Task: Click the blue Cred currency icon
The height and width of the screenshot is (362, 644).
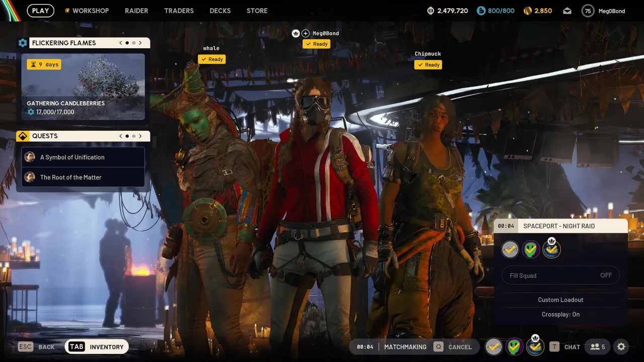Action: 481,11
